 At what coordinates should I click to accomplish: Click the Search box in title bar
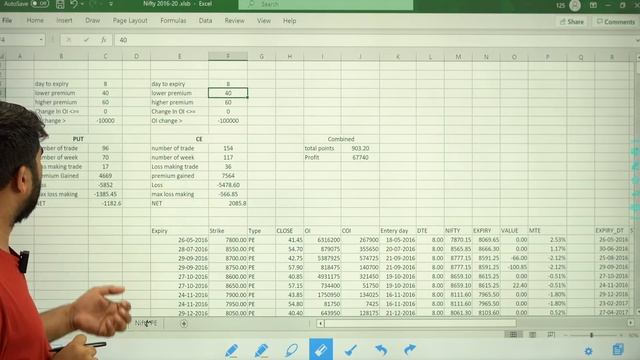click(325, 4)
